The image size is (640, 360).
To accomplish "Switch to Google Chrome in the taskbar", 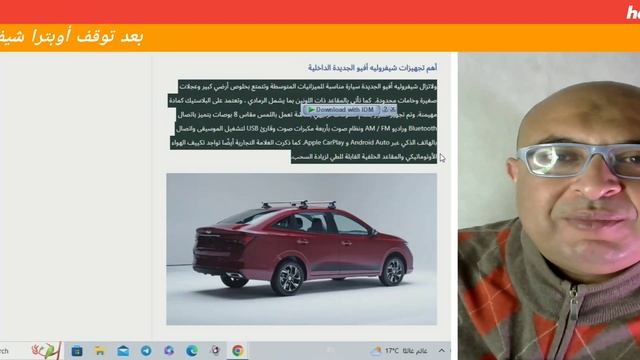I will pyautogui.click(x=238, y=351).
